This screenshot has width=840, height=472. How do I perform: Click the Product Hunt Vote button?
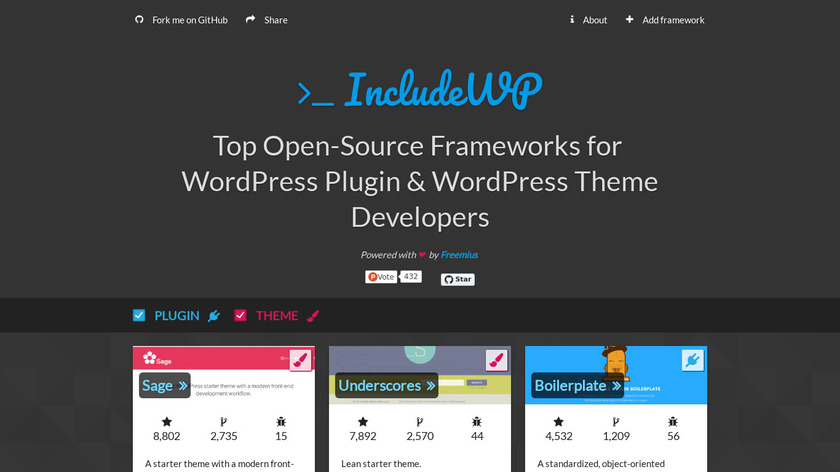[x=381, y=276]
